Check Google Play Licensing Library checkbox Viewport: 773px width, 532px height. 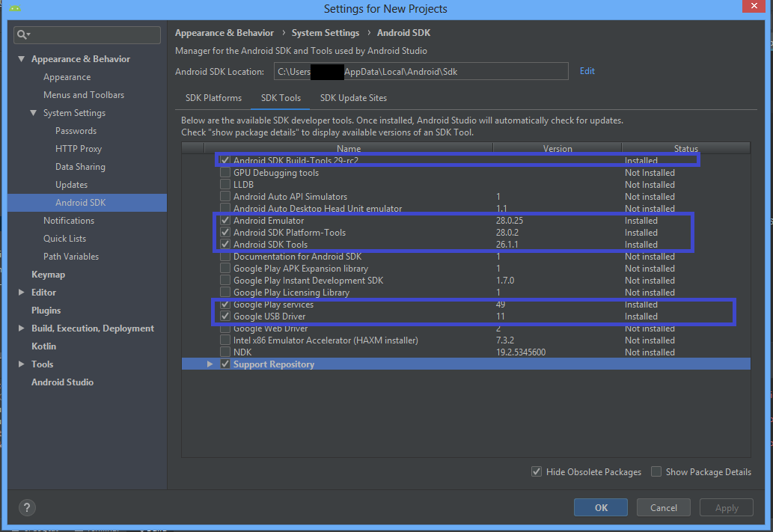[225, 292]
